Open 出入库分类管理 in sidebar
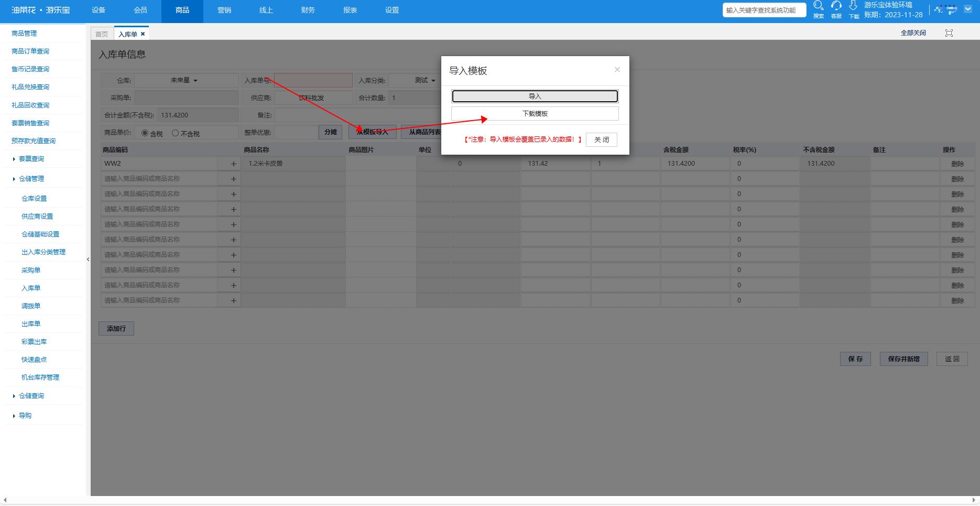The width and height of the screenshot is (980, 506). (43, 252)
